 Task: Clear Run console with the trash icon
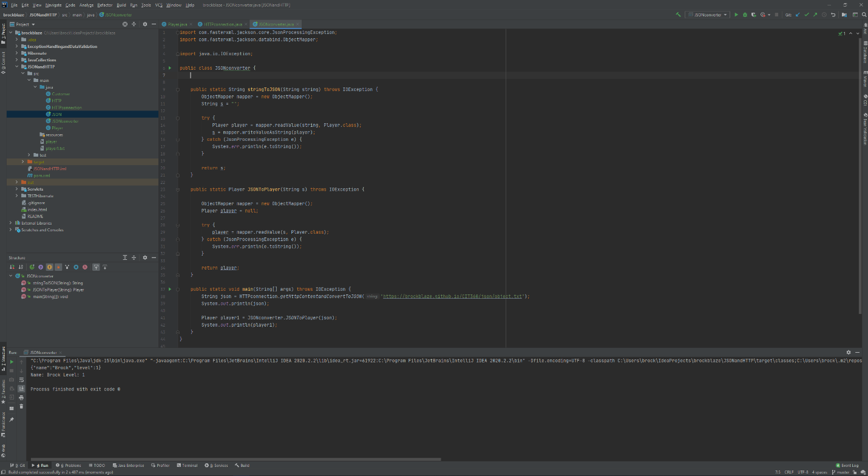[21, 406]
